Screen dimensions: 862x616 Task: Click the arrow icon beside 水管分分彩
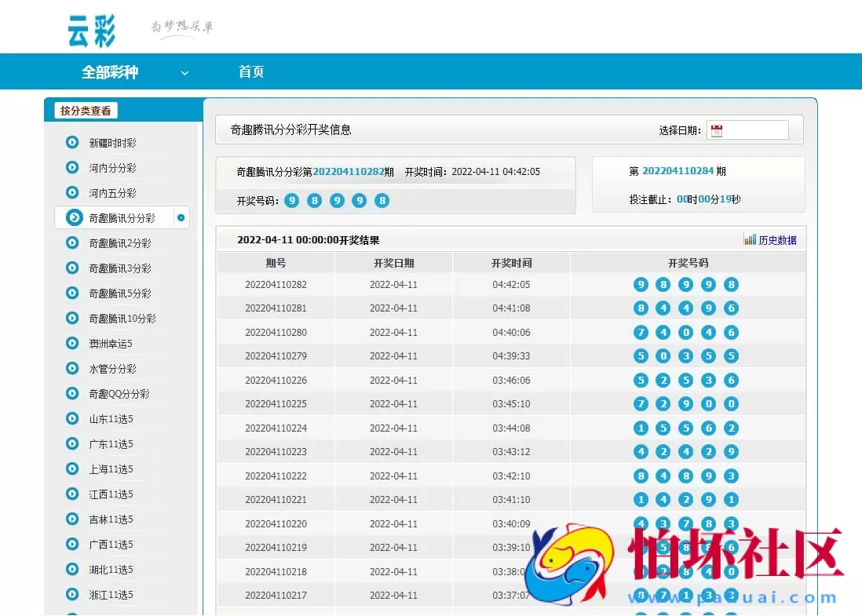pos(75,368)
